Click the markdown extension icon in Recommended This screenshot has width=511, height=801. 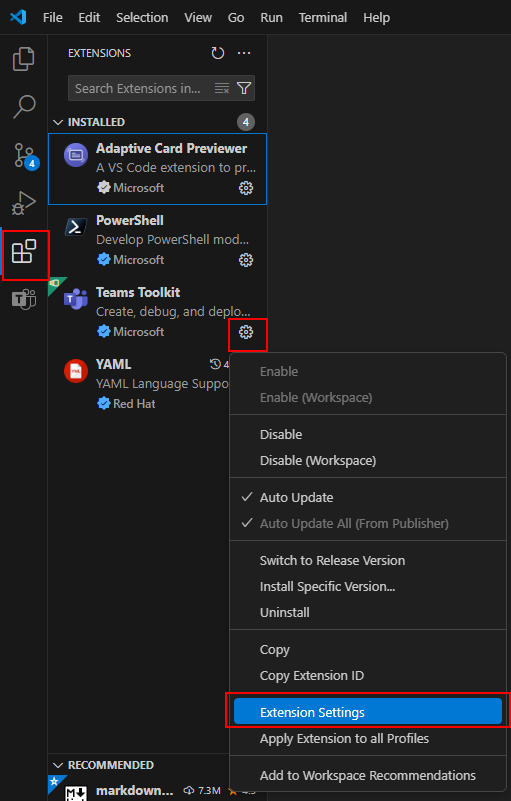point(76,793)
